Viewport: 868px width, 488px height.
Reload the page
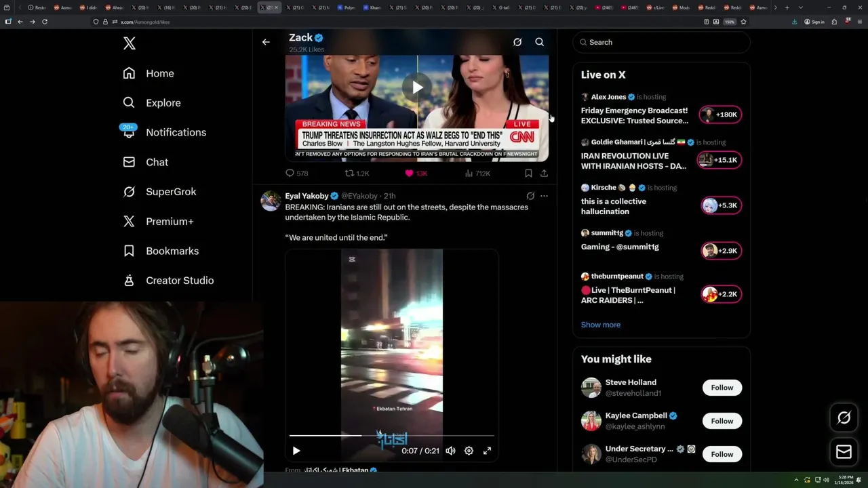pos(45,22)
